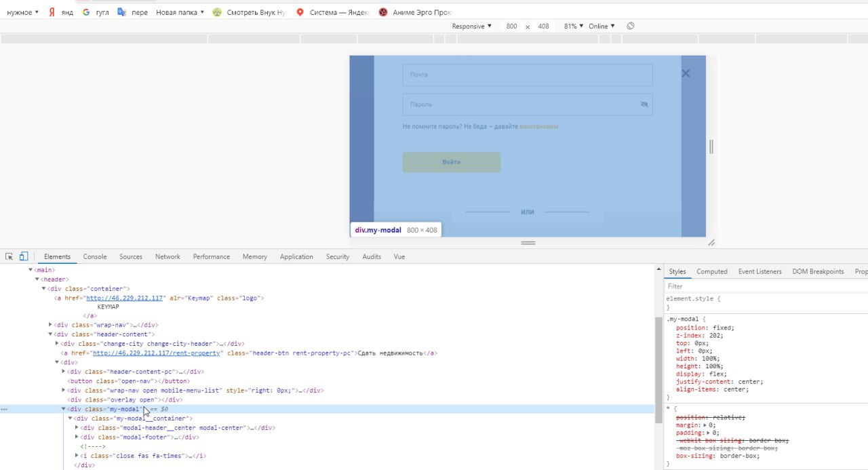Open the Computed styles tab

coord(712,271)
